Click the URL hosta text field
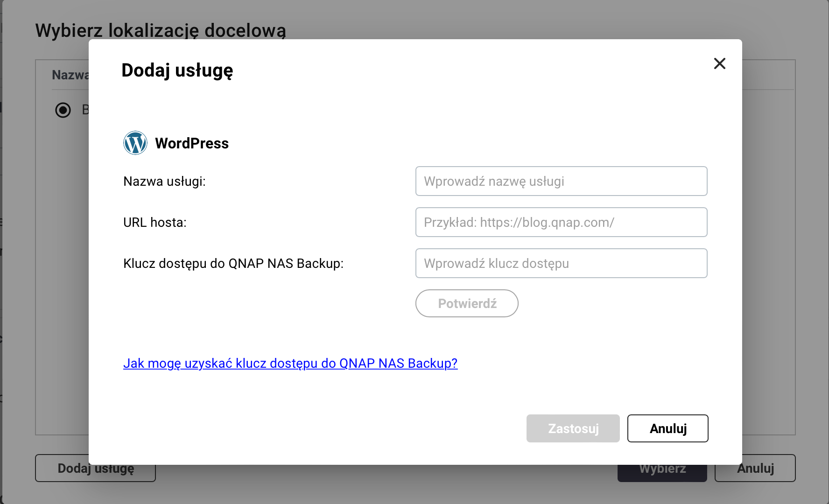The height and width of the screenshot is (504, 829). [x=561, y=222]
